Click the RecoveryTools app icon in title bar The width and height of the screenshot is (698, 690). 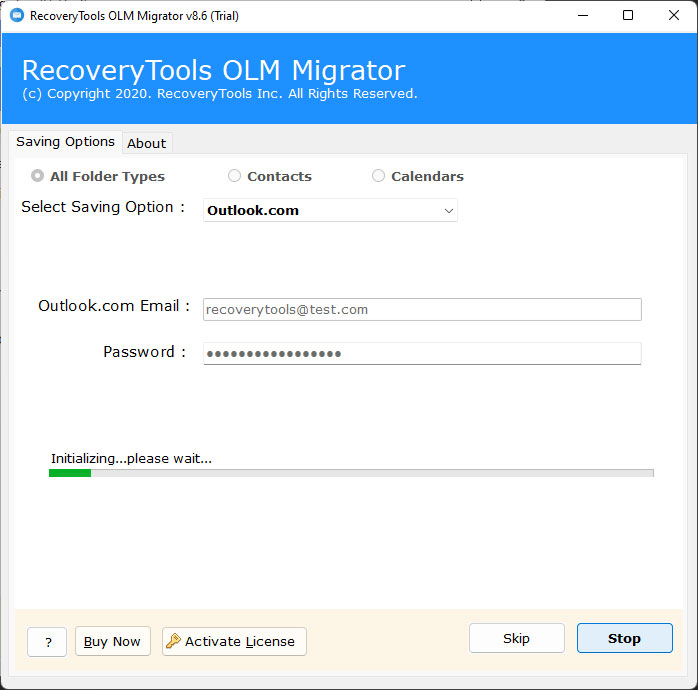(17, 16)
